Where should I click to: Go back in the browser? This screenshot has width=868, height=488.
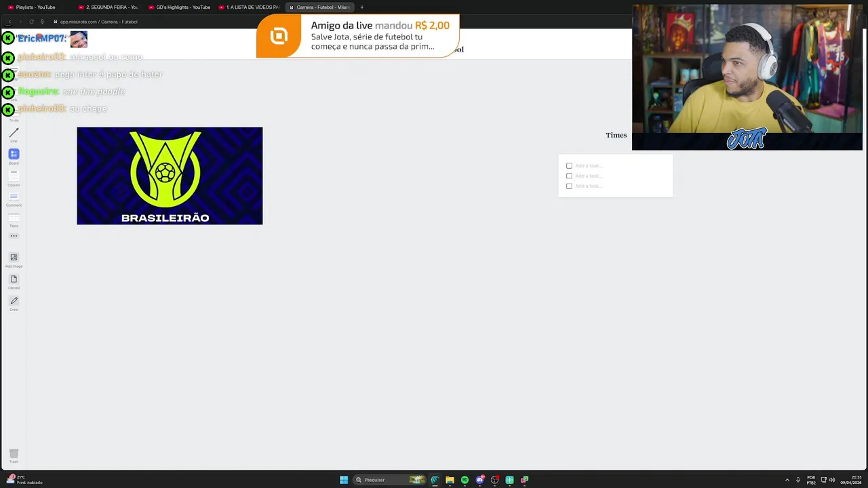[x=9, y=22]
